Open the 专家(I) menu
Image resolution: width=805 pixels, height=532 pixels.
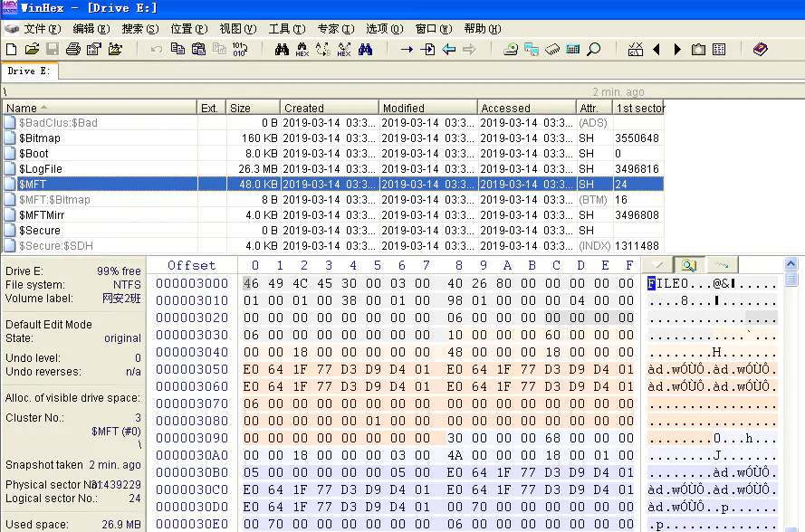pyautogui.click(x=336, y=29)
